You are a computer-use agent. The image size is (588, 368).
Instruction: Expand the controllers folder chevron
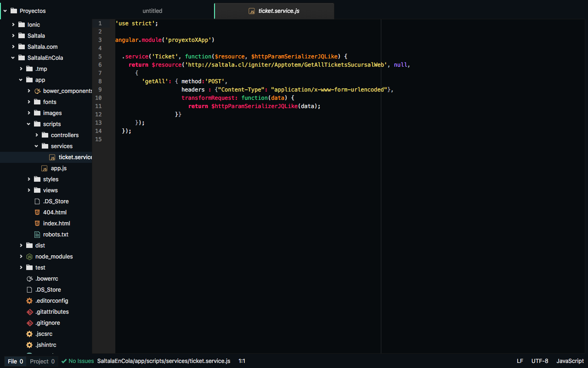point(36,135)
